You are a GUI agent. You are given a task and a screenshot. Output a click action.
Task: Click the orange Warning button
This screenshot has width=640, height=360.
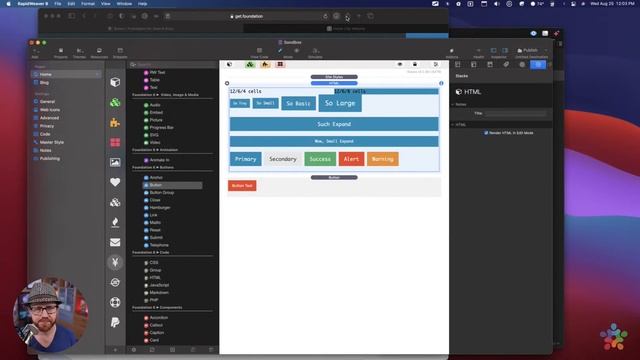[x=382, y=159]
